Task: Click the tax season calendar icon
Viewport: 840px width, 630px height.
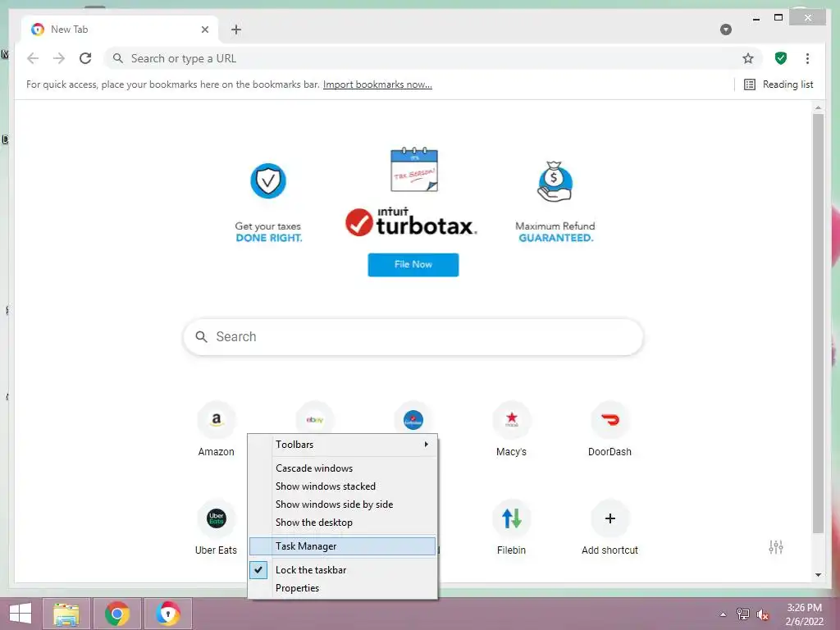Action: (x=414, y=169)
